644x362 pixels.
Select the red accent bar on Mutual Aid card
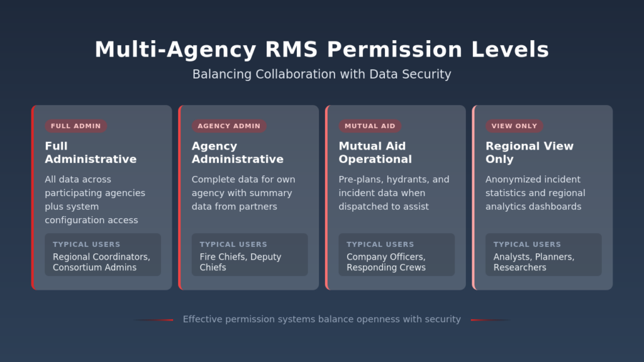(327, 197)
